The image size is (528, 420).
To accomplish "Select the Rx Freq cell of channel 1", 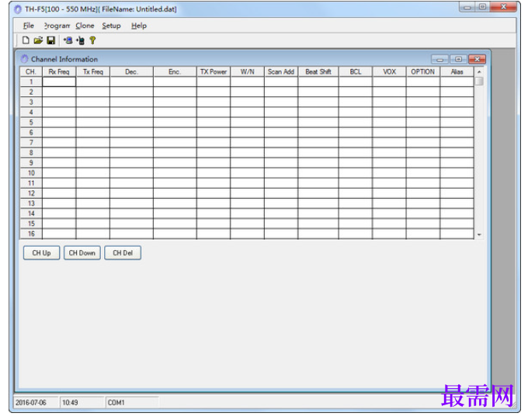I will [x=59, y=82].
